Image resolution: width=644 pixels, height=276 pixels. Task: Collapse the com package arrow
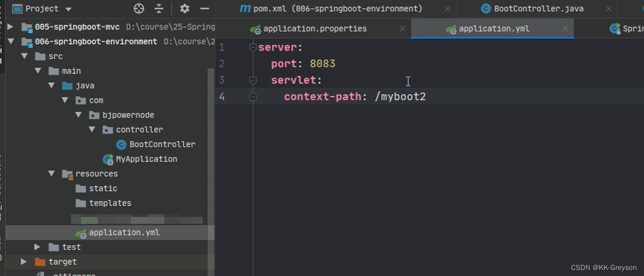pyautogui.click(x=65, y=100)
